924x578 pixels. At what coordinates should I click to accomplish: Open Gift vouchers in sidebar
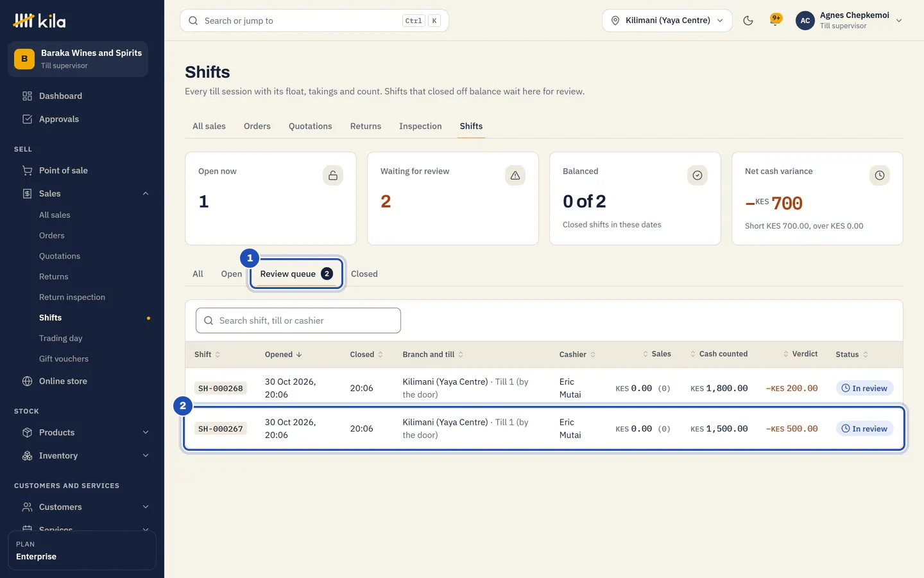(x=64, y=359)
